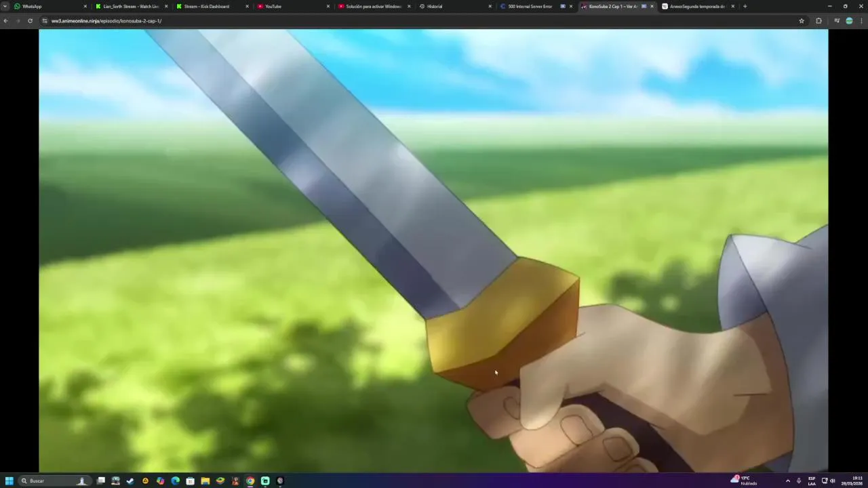
Task: Open the Chrome profile avatar
Action: coord(849,21)
